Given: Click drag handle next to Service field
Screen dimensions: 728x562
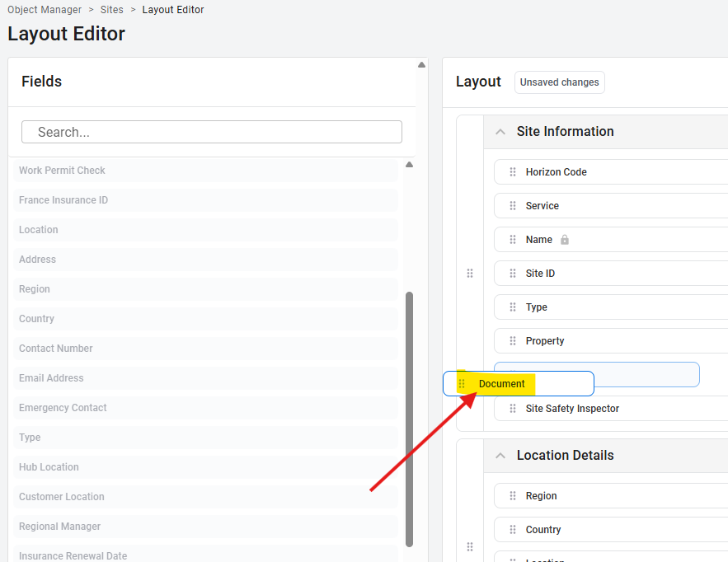Looking at the screenshot, I should click(513, 206).
